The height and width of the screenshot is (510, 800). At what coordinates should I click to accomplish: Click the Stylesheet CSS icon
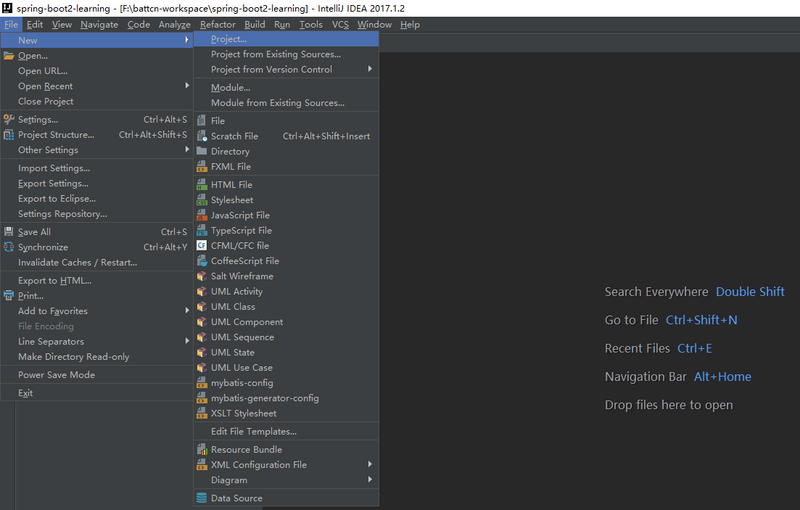202,200
